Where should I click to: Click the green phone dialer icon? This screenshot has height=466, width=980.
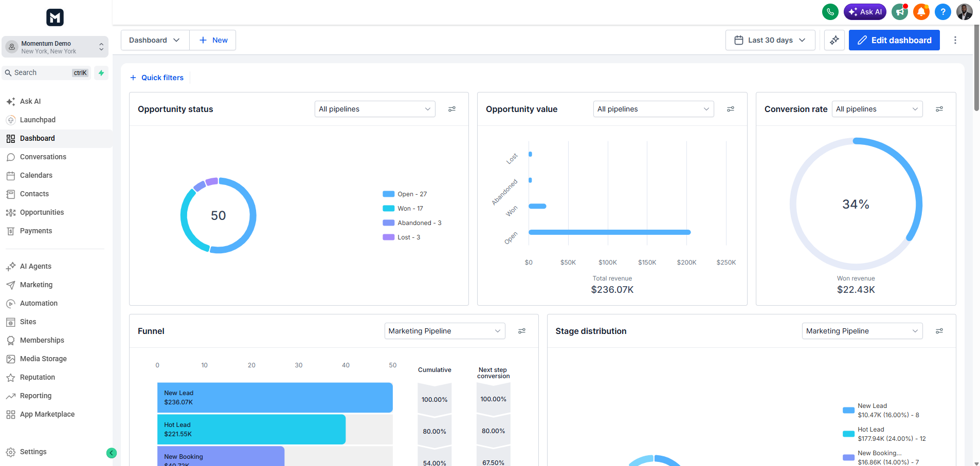[x=830, y=12]
